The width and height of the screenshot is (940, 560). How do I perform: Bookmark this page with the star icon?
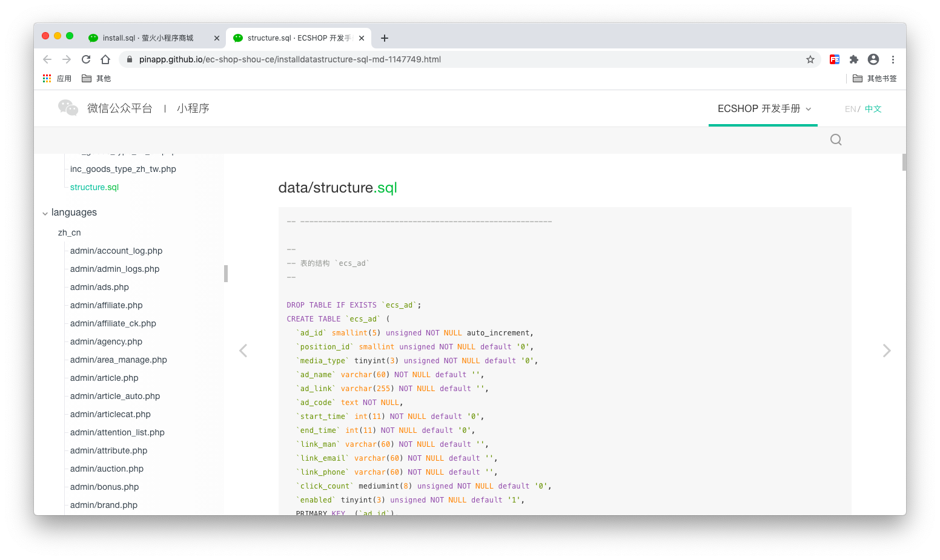pos(810,59)
